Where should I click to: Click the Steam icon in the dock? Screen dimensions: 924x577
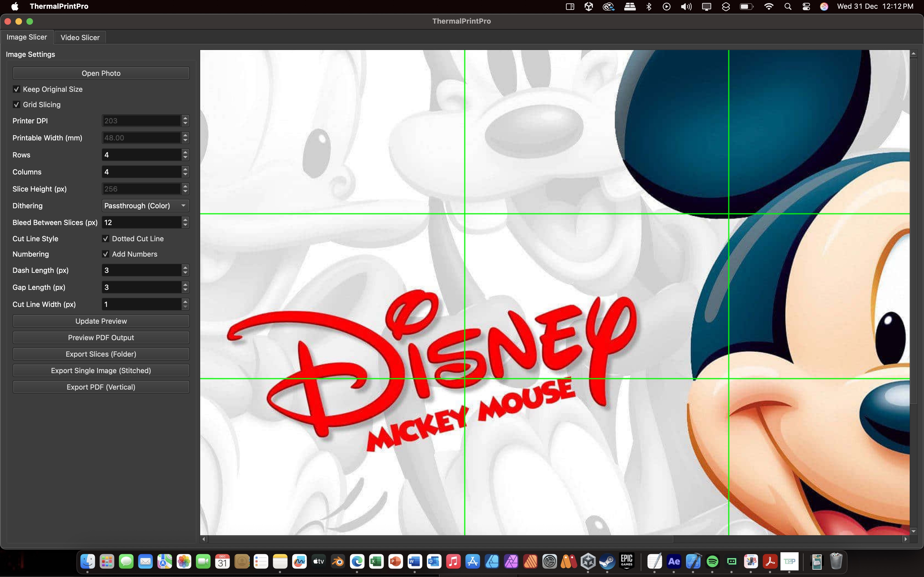click(x=607, y=561)
